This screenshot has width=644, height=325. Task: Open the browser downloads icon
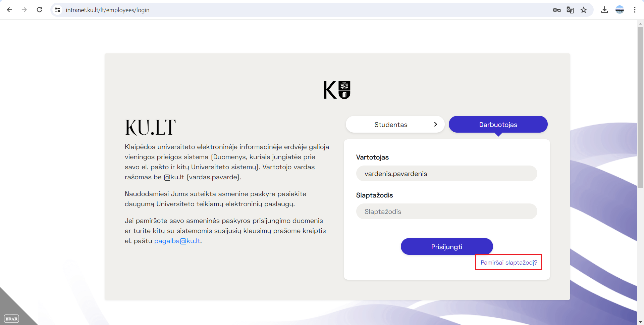(x=604, y=10)
